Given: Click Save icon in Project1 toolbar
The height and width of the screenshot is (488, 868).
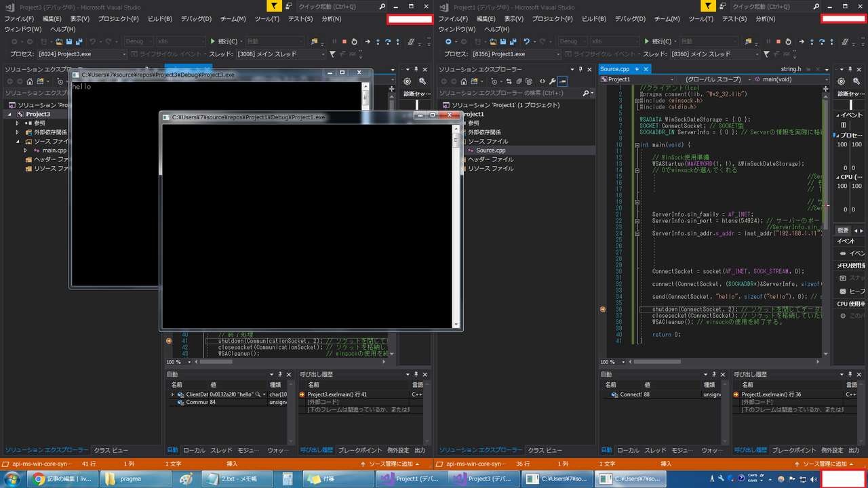Looking at the screenshot, I should tap(503, 41).
